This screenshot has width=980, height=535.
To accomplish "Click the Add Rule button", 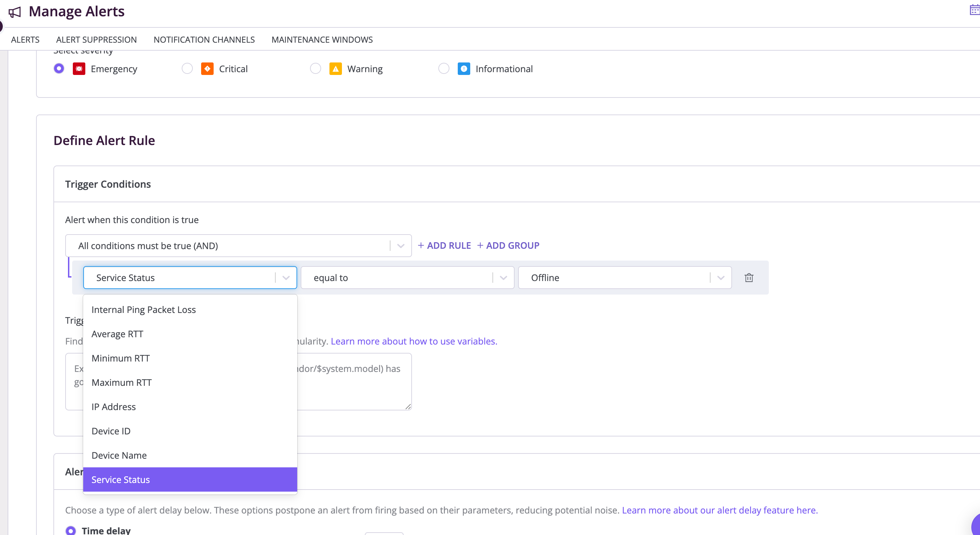I will tap(444, 246).
